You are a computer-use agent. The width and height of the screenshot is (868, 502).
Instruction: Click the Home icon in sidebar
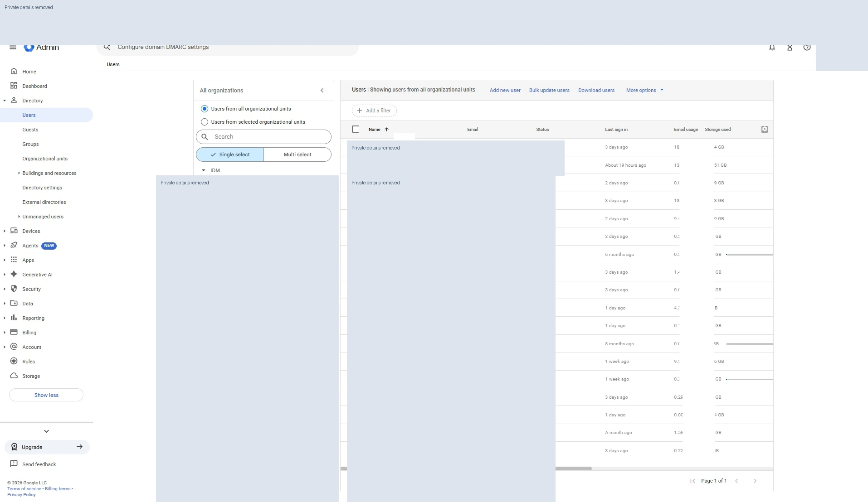14,71
